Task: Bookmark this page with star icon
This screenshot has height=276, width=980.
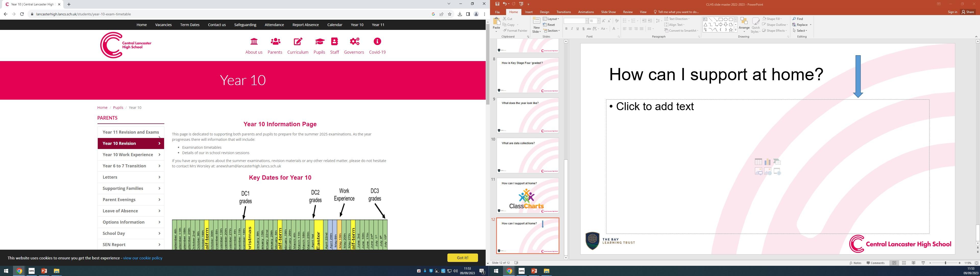Action: coord(450,14)
